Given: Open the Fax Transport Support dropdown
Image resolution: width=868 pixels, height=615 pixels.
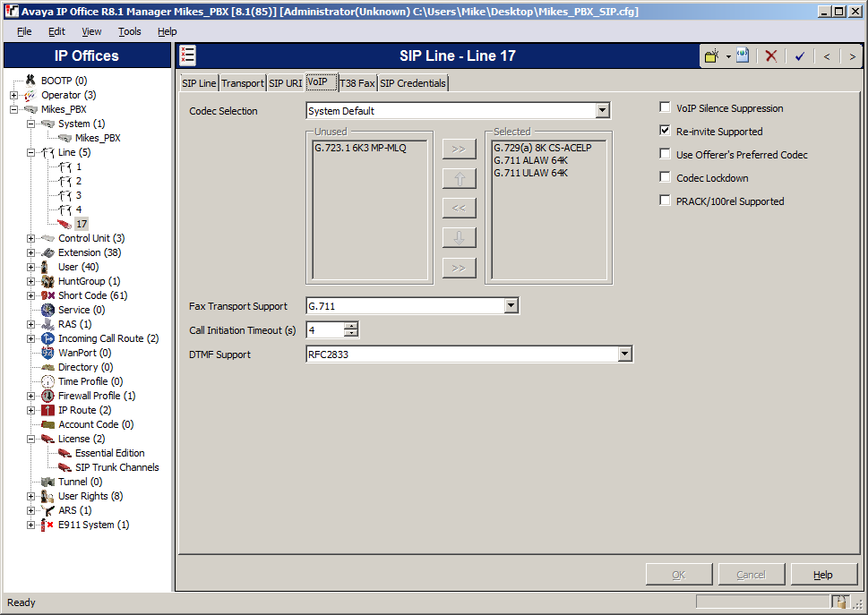Looking at the screenshot, I should [x=511, y=305].
